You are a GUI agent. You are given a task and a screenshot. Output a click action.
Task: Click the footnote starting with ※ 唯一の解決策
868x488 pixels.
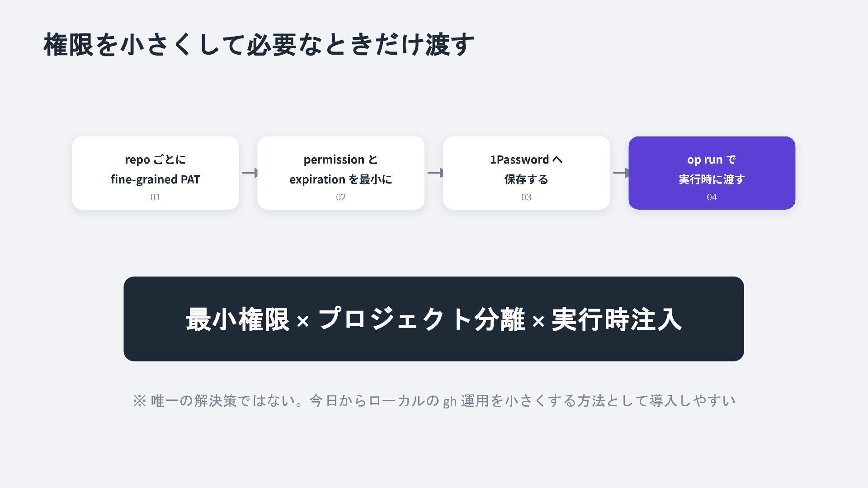coord(434,401)
